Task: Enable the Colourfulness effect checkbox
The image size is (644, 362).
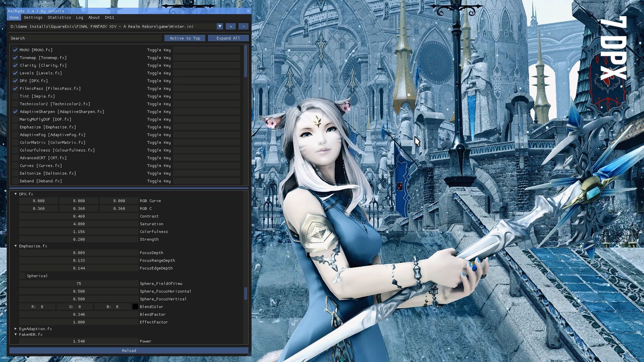Action: click(x=15, y=150)
